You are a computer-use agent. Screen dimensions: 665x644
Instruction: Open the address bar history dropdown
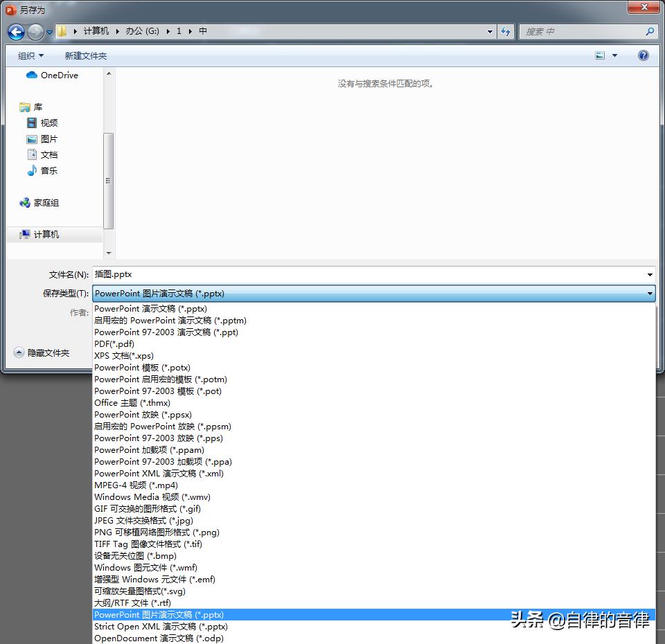point(490,31)
